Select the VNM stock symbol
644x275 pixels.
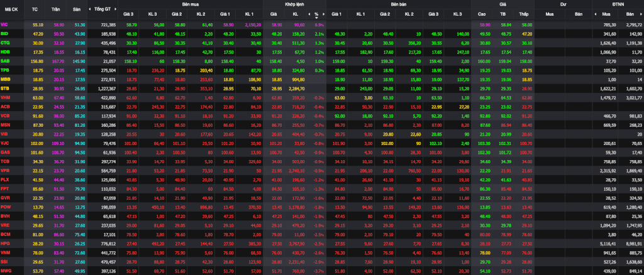pos(5,252)
